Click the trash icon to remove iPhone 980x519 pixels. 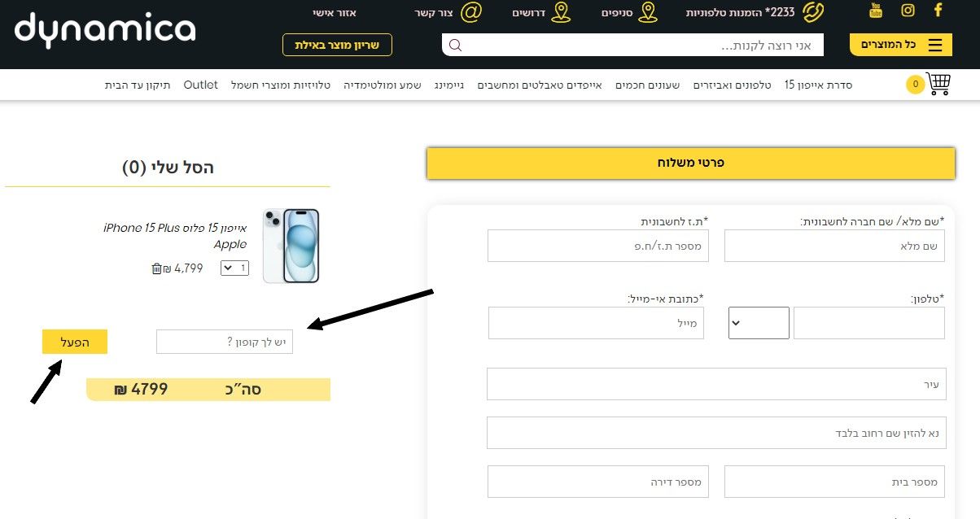click(x=157, y=268)
